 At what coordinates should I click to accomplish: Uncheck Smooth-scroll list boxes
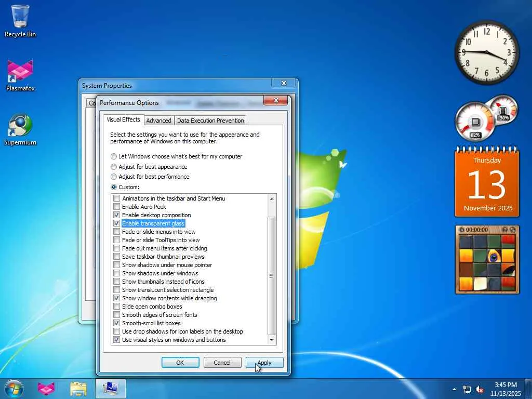[117, 323]
